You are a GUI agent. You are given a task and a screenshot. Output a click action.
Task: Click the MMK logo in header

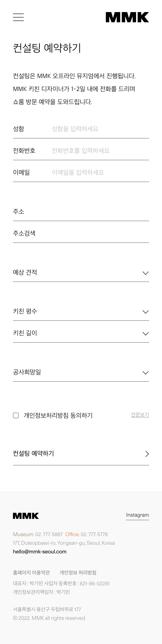click(x=127, y=17)
